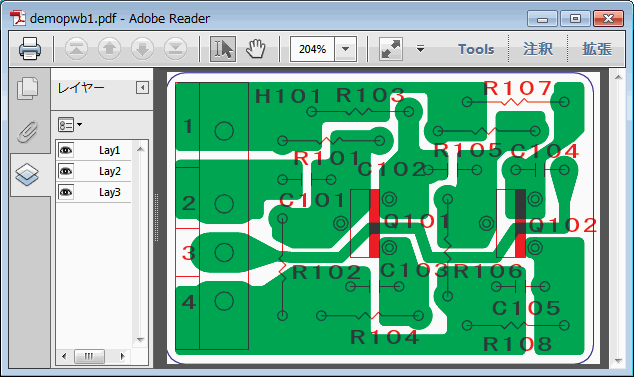
Task: Click layer list horizontal scroll left arrow
Action: tap(63, 356)
